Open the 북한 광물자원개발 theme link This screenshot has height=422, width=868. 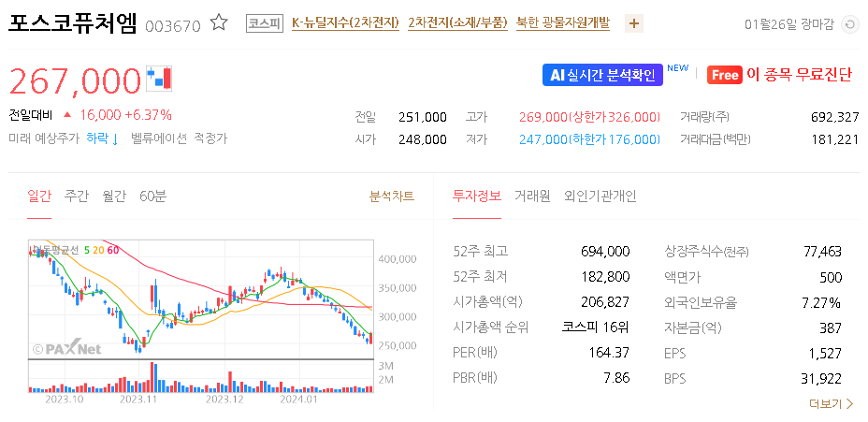tap(562, 23)
